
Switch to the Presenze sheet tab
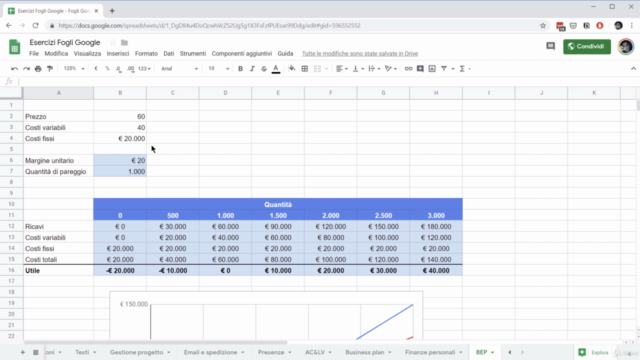(x=271, y=352)
